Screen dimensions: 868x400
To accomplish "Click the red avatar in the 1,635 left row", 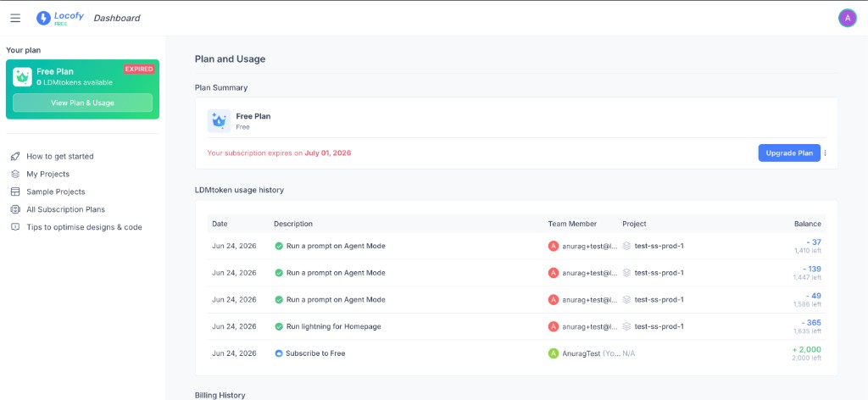I will (553, 326).
